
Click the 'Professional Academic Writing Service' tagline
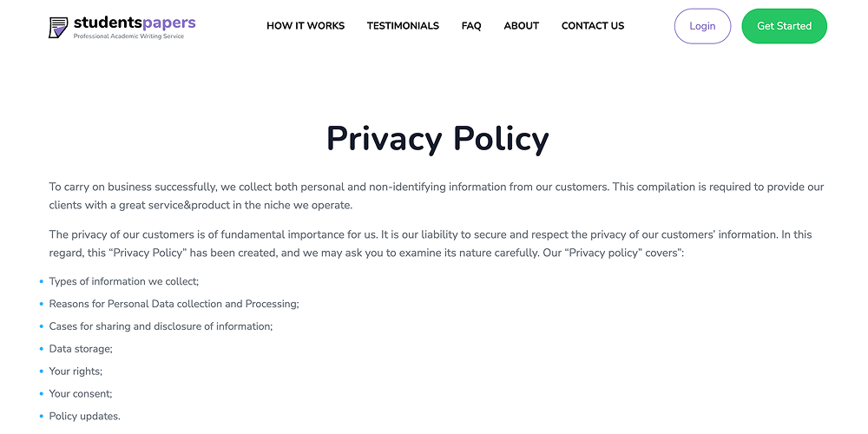pos(129,36)
